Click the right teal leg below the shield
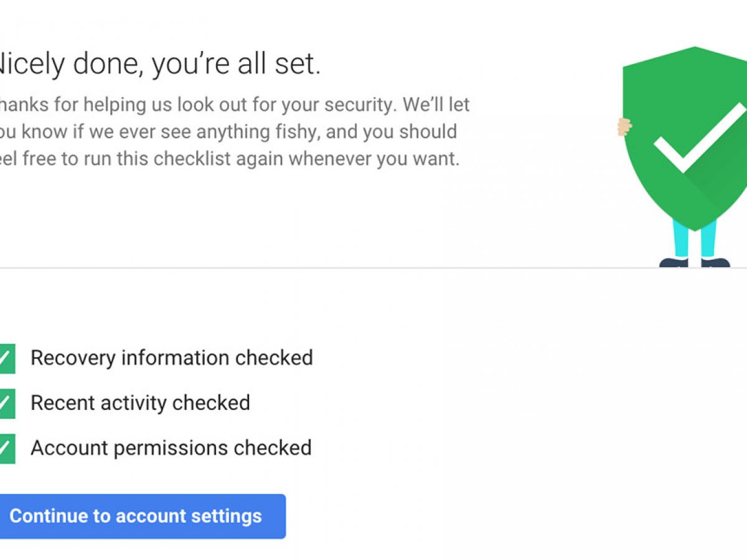 (x=708, y=240)
